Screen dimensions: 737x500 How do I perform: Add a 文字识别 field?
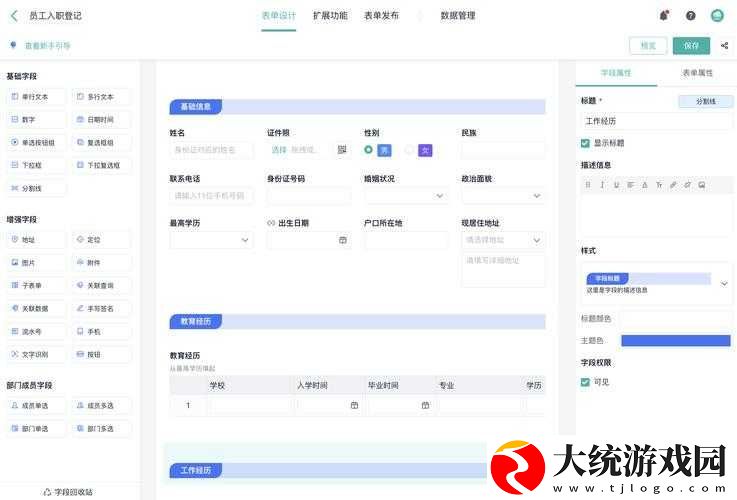coord(36,354)
